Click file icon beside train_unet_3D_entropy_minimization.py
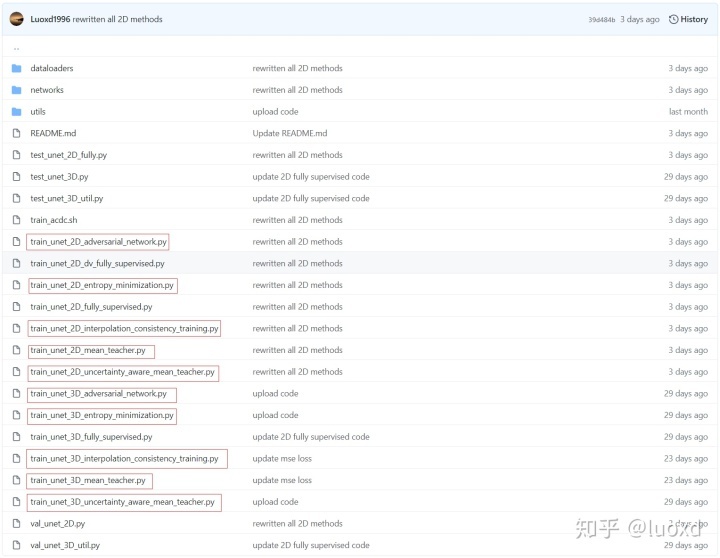This screenshot has width=720, height=558. pos(17,415)
